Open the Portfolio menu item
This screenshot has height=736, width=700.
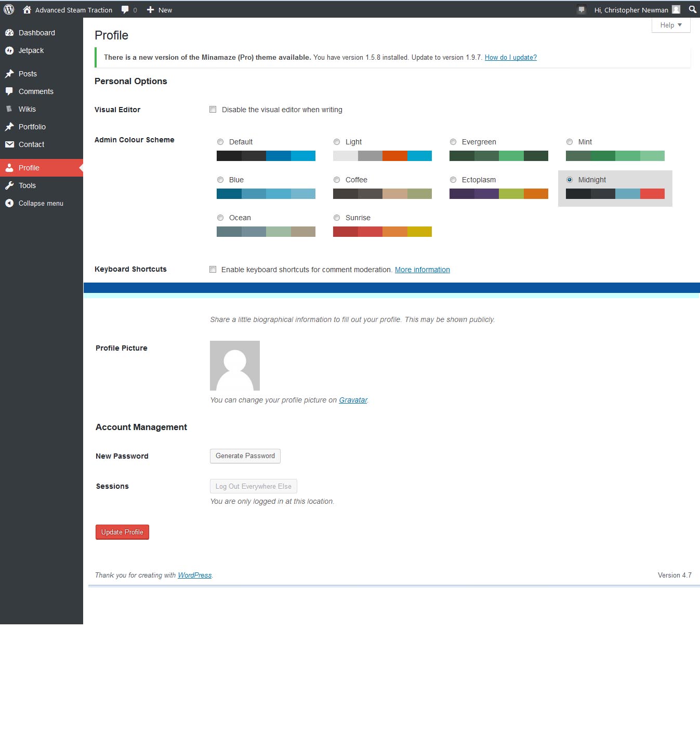click(32, 127)
